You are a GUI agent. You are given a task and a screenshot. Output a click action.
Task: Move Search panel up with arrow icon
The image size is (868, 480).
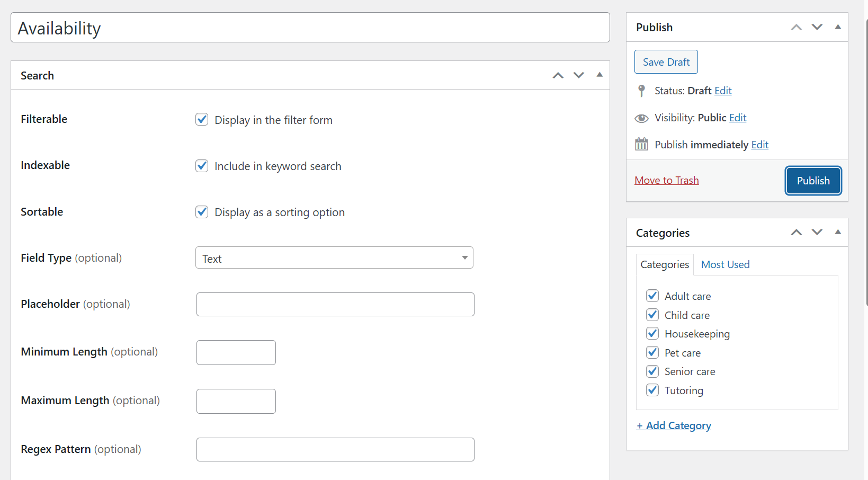558,75
